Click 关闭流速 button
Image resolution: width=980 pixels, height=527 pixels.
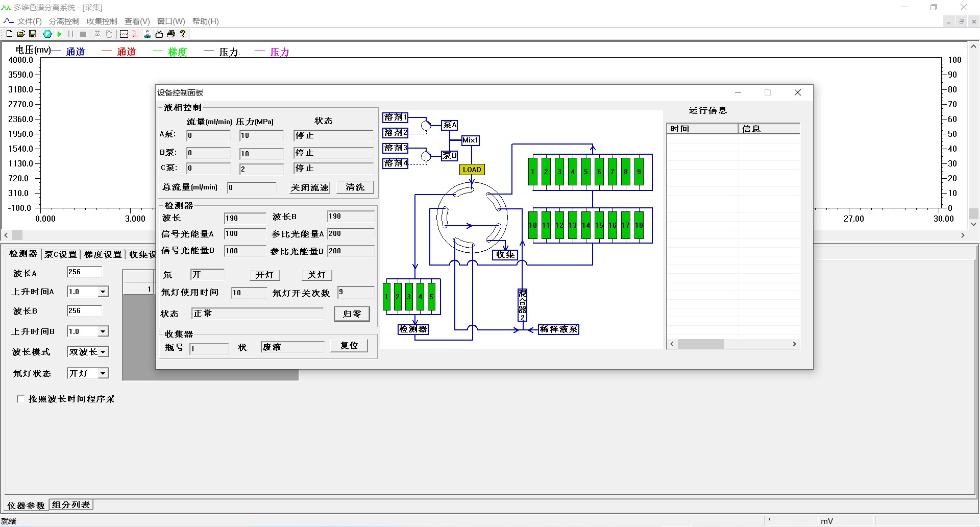pos(310,187)
